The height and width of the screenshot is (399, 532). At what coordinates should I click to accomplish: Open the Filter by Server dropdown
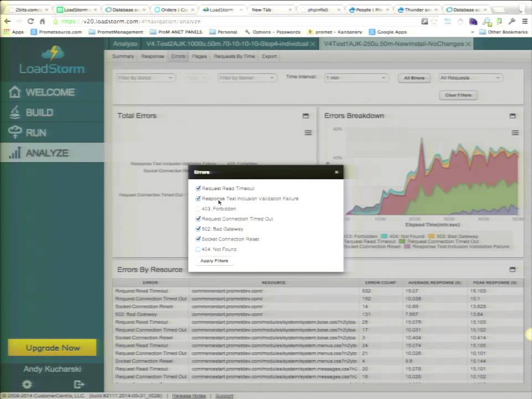247,78
